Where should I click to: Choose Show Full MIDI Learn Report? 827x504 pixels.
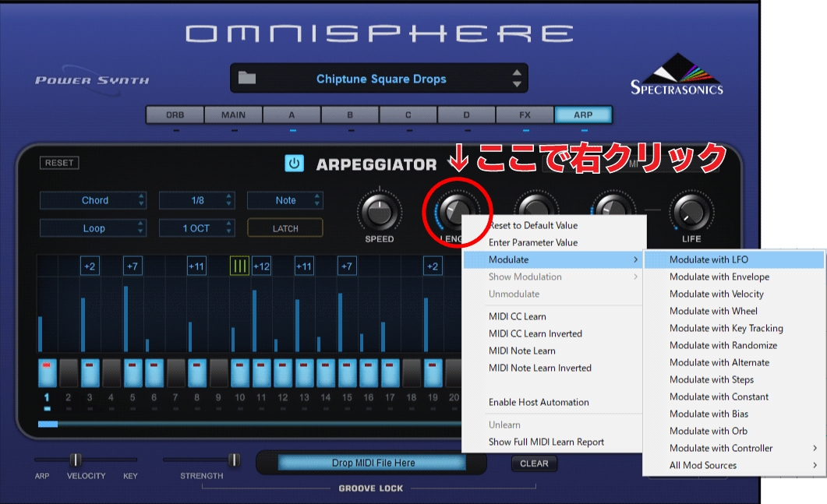pos(553,442)
